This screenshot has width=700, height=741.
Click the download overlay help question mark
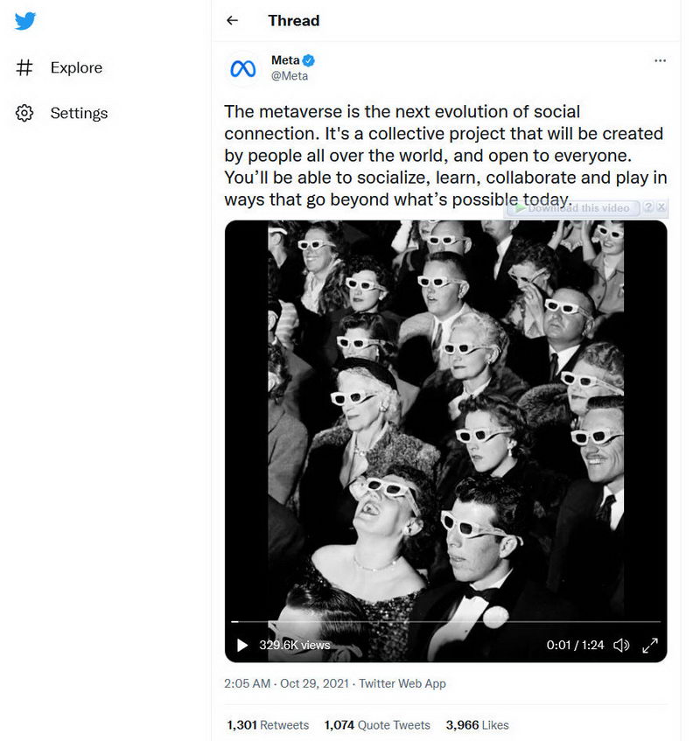(x=648, y=207)
